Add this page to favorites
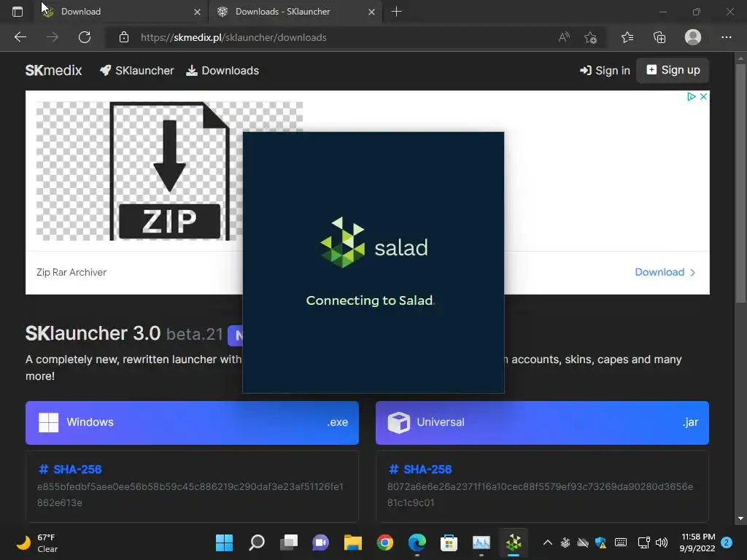This screenshot has height=560, width=747. coord(591,37)
